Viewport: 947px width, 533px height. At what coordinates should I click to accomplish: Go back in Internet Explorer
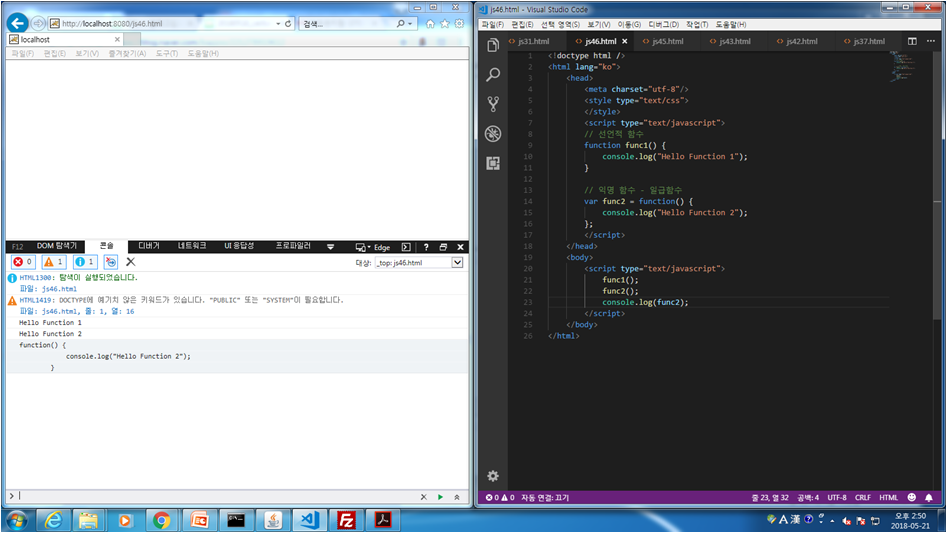pos(18,23)
